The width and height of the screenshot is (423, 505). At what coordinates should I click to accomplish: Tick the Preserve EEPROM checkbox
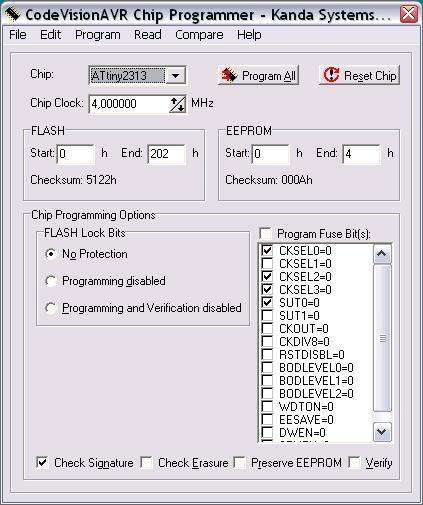(239, 463)
